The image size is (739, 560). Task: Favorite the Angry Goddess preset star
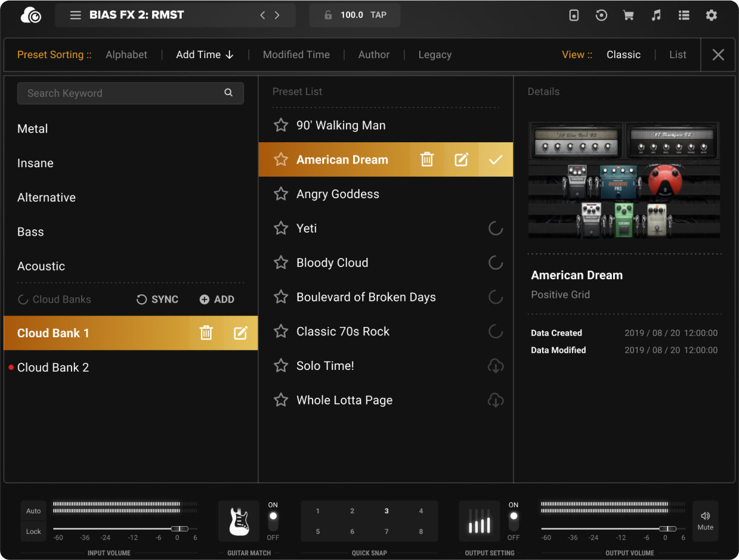(281, 194)
